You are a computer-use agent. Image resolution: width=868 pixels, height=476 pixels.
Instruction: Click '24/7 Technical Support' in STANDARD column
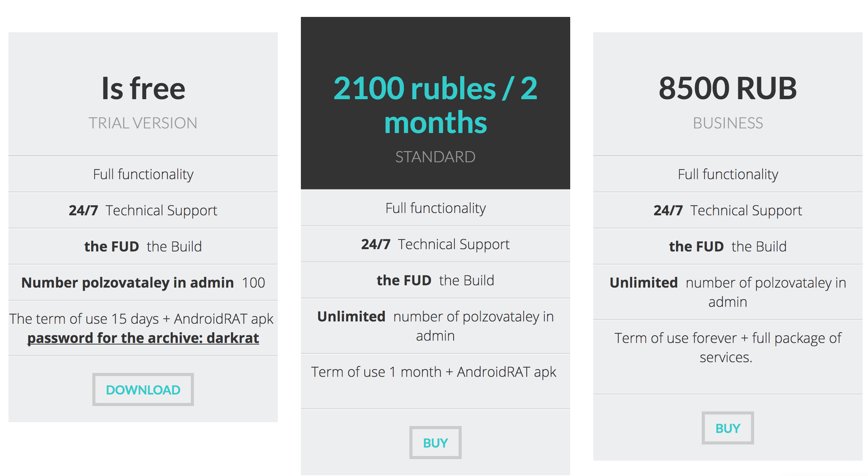(x=435, y=244)
